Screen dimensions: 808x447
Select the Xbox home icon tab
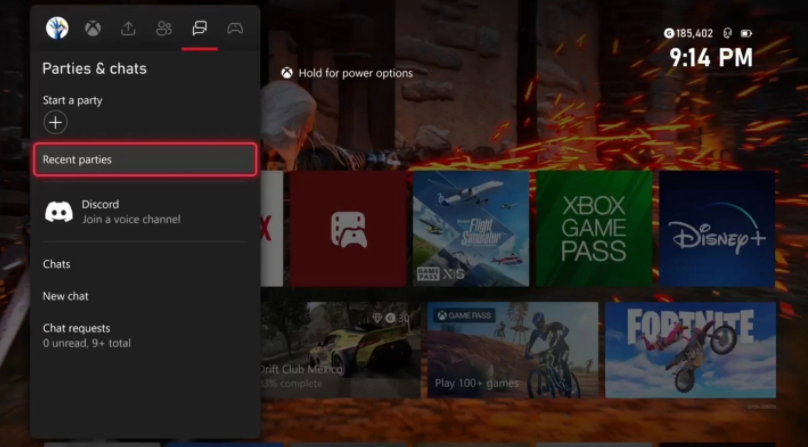click(92, 28)
